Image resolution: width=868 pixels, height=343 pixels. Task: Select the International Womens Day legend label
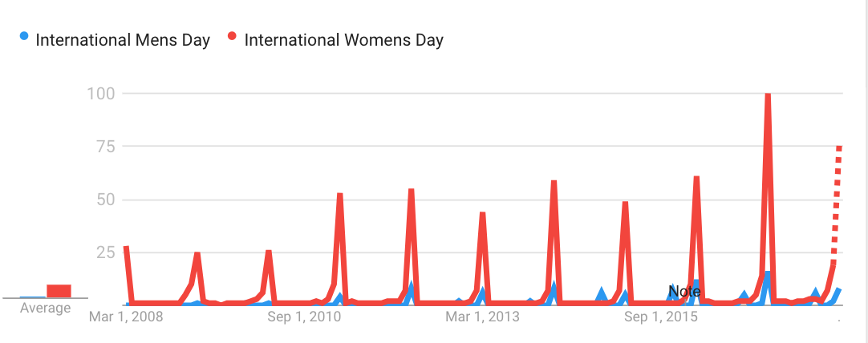coord(343,39)
